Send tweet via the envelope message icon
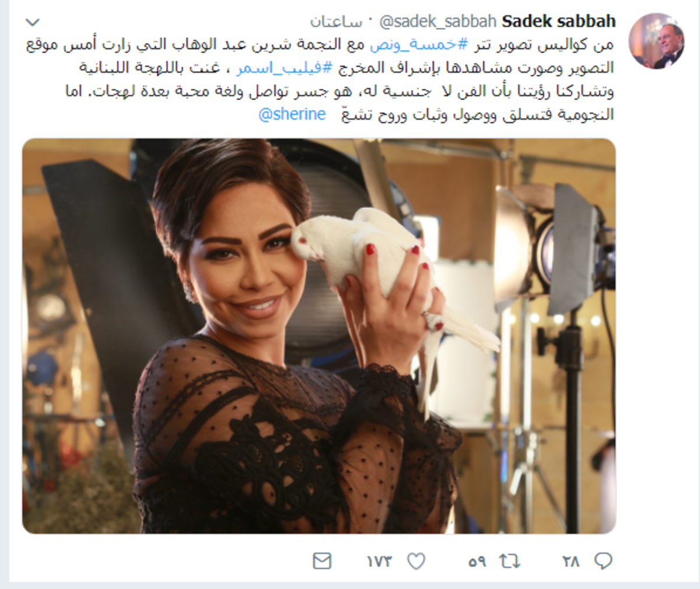700x589 pixels. 322,562
